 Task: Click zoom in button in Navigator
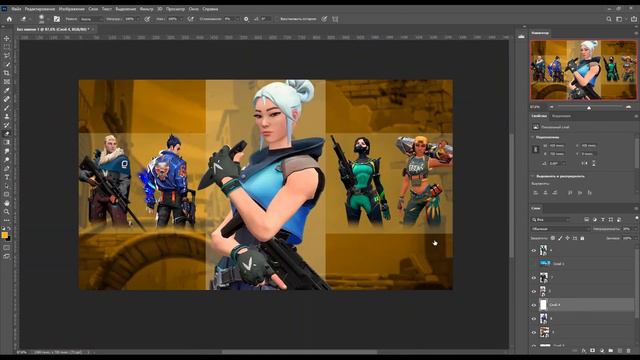pyautogui.click(x=629, y=107)
